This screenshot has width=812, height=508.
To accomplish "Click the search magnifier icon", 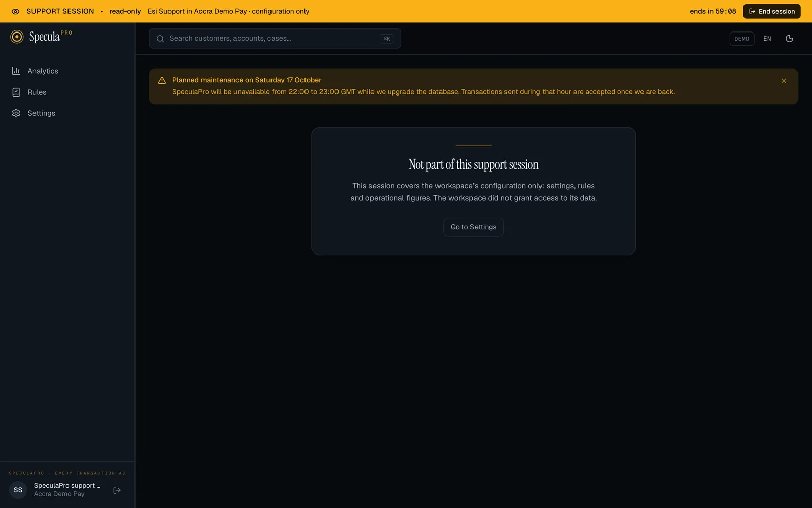I will 160,39.
